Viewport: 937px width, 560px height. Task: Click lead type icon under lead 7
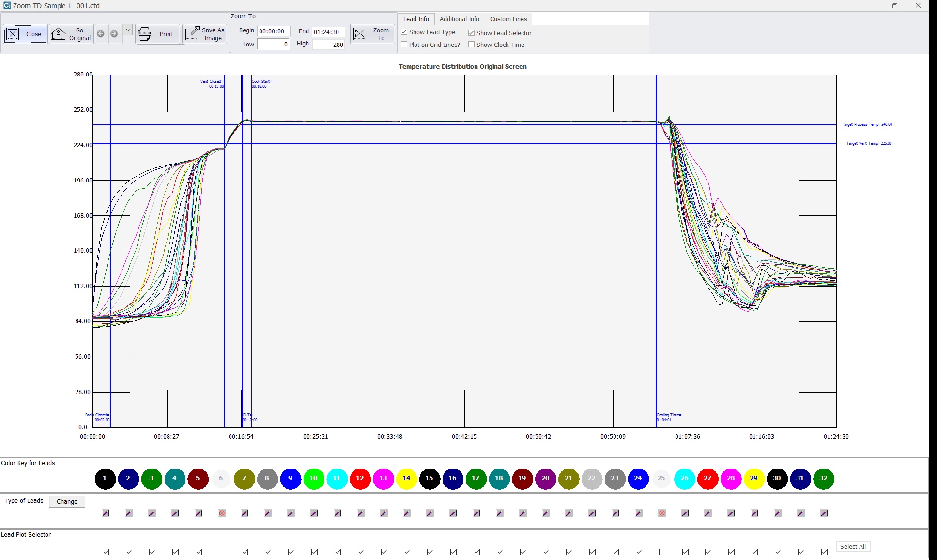[245, 513]
